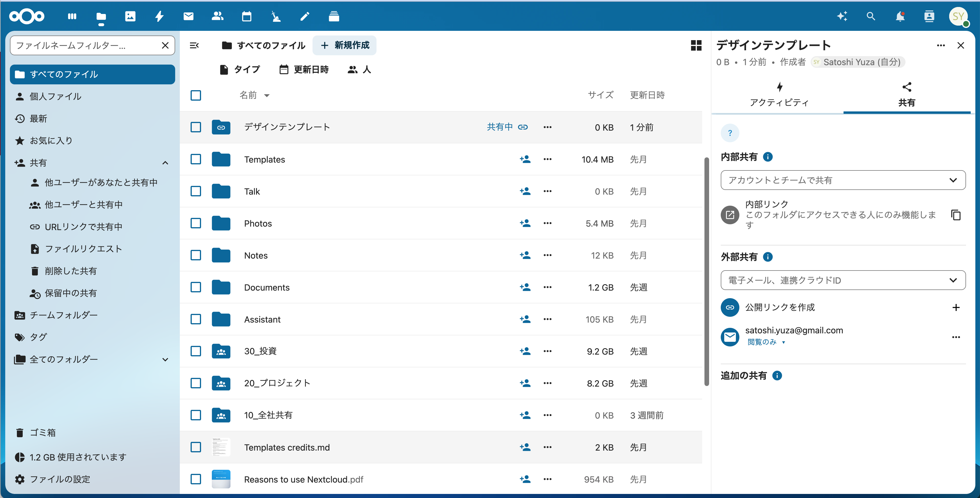The width and height of the screenshot is (980, 498).
Task: Expand the 全てのフォルダー tree
Action: click(165, 360)
